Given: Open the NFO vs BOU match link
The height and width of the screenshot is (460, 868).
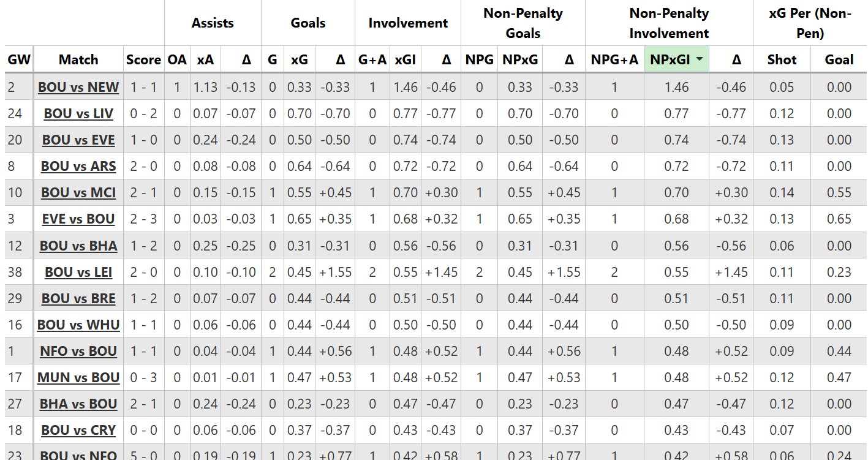Looking at the screenshot, I should pos(78,351).
